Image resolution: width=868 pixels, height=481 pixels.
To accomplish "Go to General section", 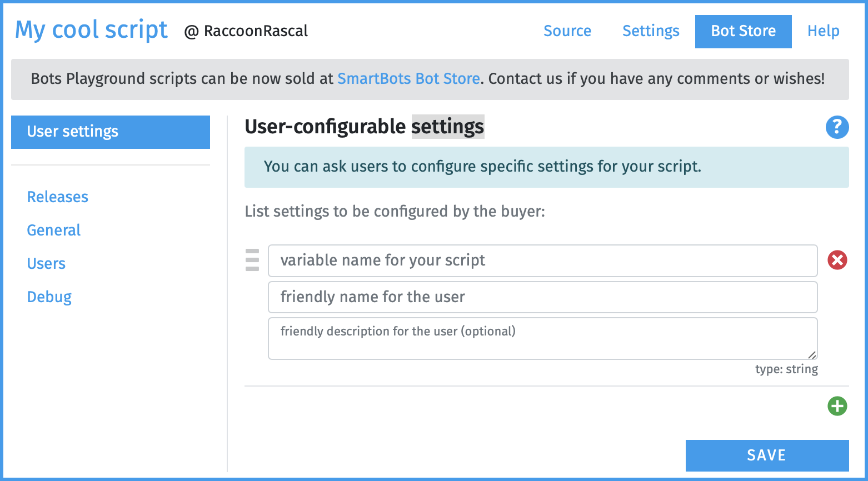I will (x=54, y=231).
